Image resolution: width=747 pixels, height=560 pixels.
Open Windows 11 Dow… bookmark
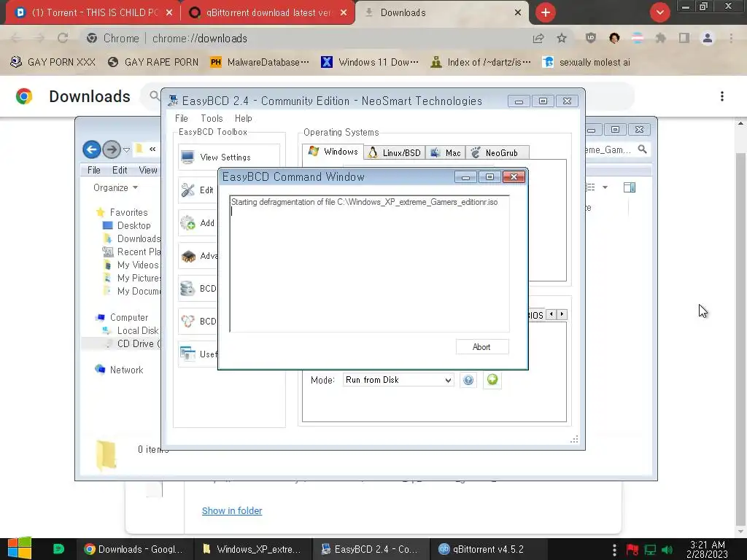pyautogui.click(x=370, y=62)
